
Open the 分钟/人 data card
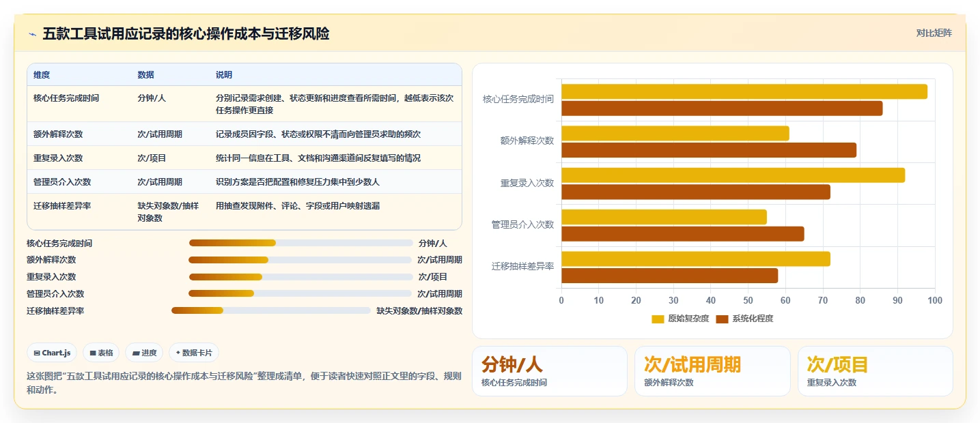coord(550,371)
